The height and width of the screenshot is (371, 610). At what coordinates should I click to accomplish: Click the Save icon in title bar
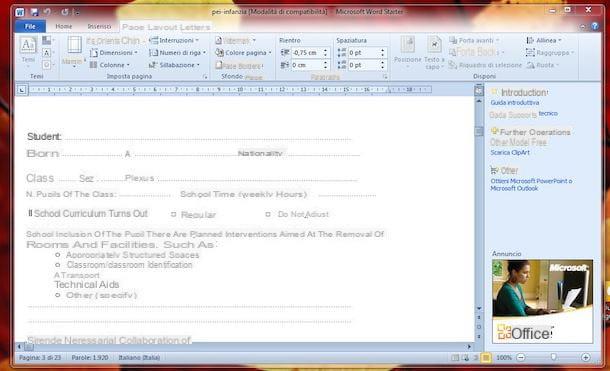[x=34, y=12]
